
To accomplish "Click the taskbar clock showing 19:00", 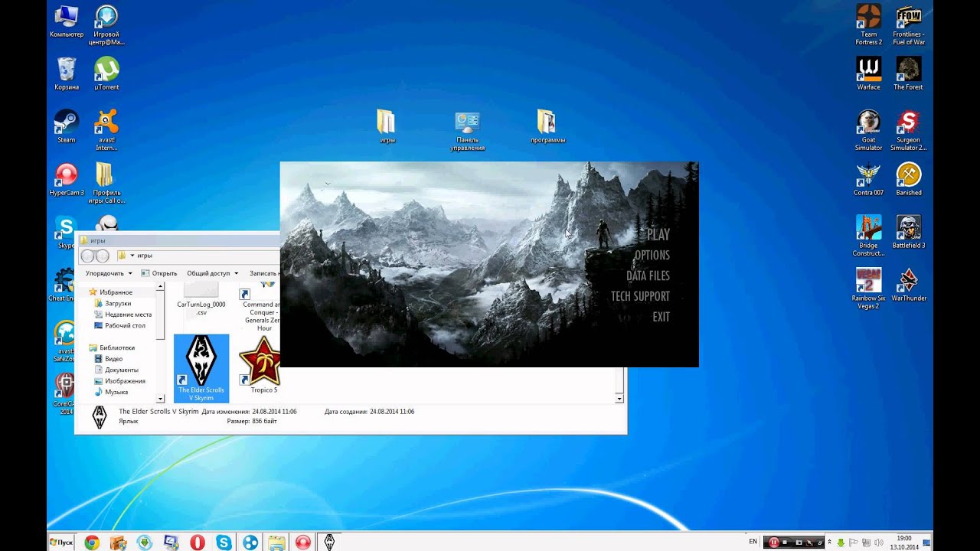I will [903, 543].
